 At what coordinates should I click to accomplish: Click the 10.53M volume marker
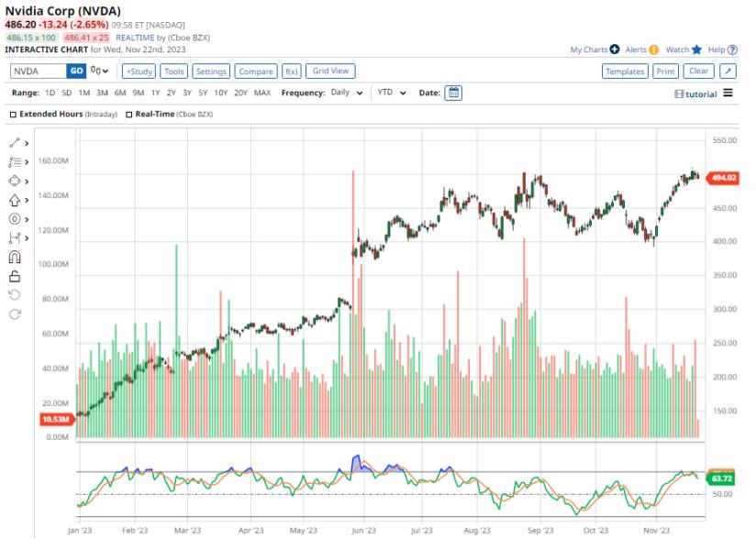coord(58,420)
